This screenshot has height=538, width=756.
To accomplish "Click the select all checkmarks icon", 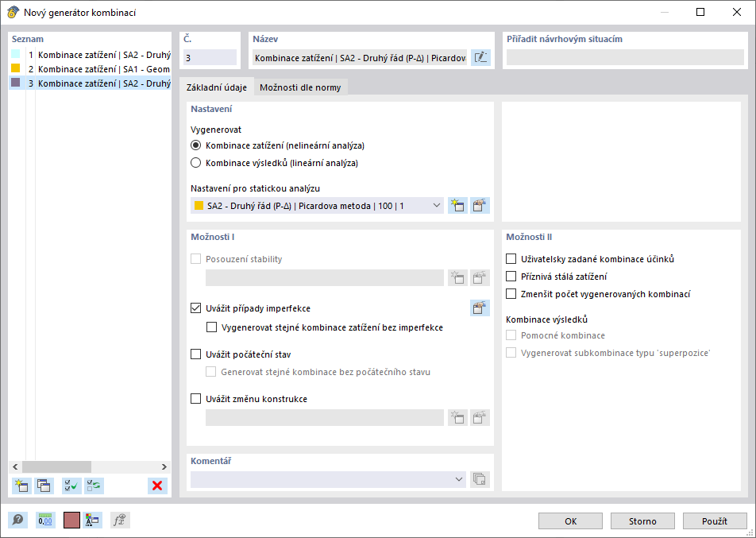I will (x=71, y=486).
